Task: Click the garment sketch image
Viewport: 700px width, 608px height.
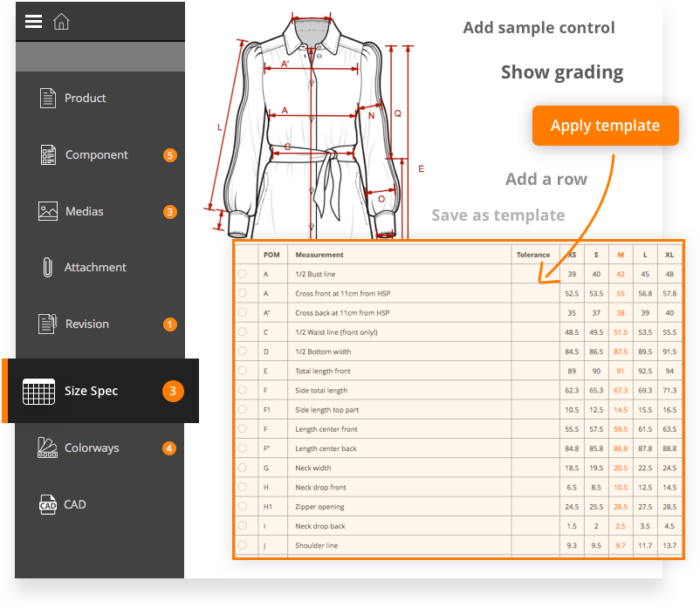Action: tap(315, 127)
